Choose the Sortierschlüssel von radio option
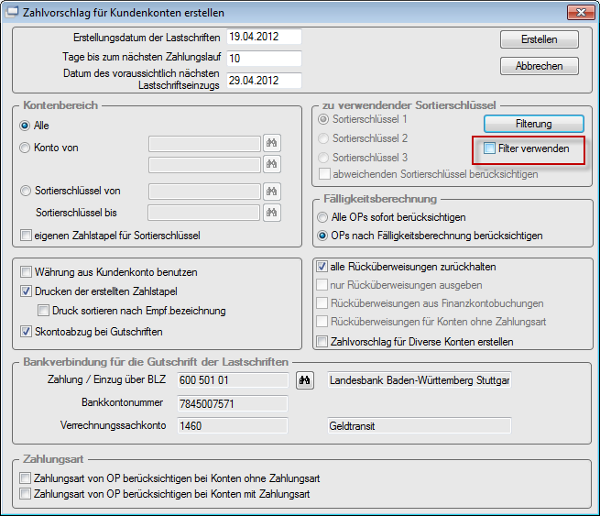The image size is (600, 516). coord(25,191)
